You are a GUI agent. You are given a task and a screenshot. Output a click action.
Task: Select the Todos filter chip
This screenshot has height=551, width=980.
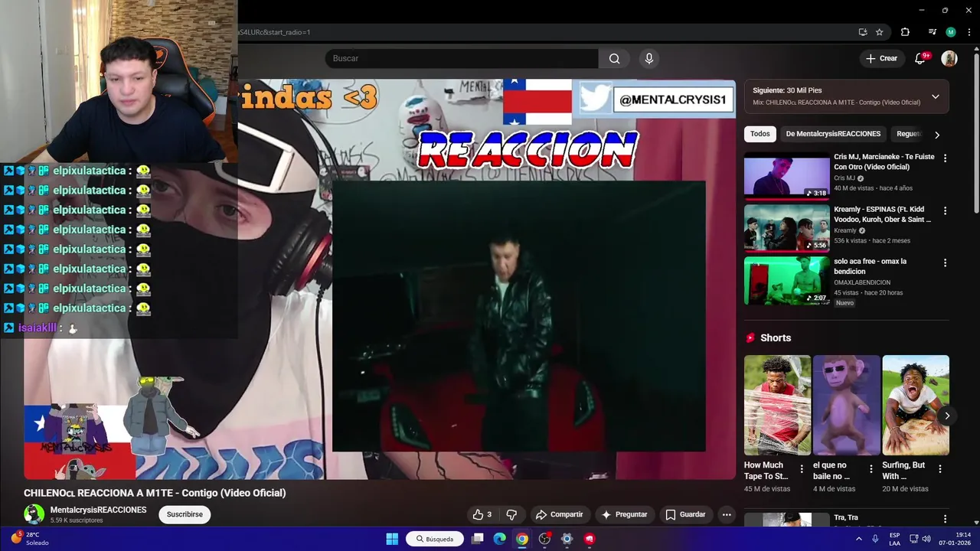[x=760, y=134]
